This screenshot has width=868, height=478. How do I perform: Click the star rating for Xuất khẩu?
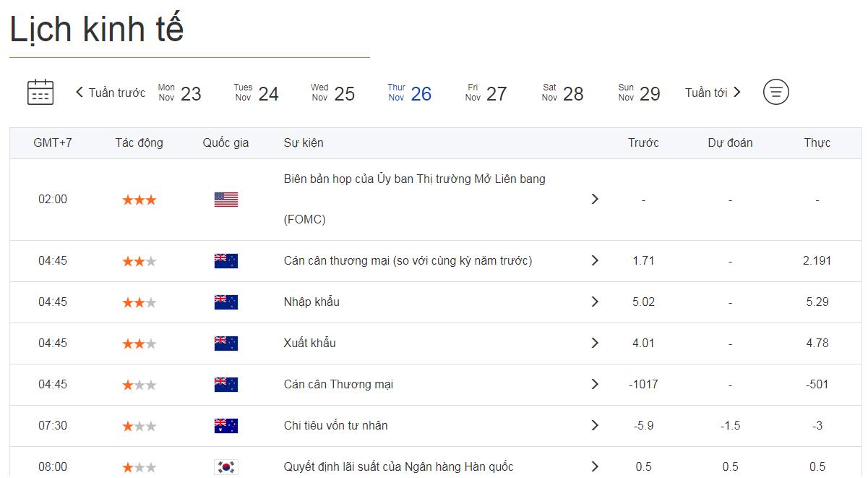[x=139, y=343]
